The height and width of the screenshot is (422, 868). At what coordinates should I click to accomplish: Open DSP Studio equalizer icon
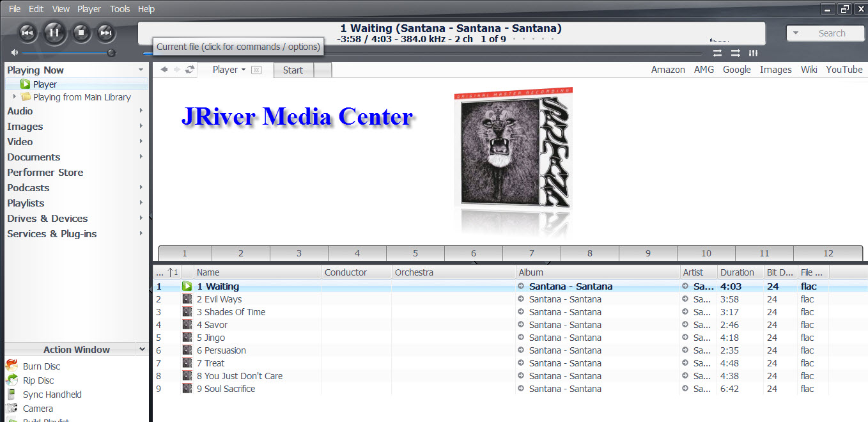tap(754, 53)
